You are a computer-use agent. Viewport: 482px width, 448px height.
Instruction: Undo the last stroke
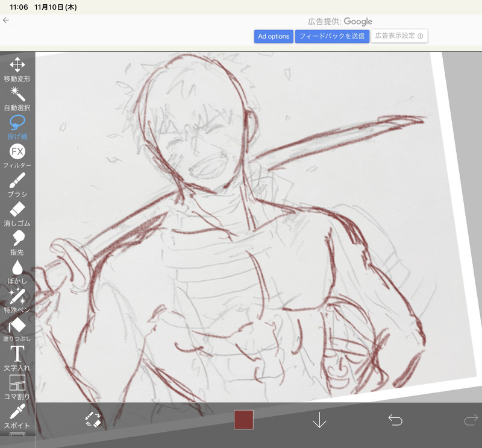(x=395, y=420)
